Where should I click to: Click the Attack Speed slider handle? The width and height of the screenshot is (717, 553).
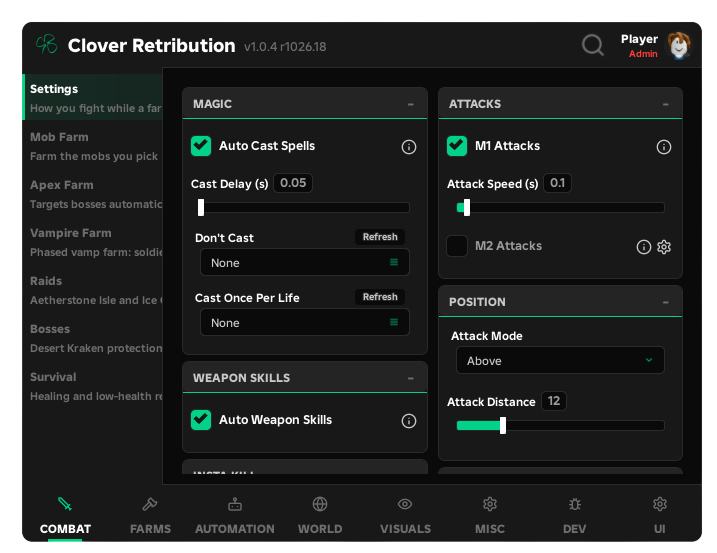coord(466,208)
